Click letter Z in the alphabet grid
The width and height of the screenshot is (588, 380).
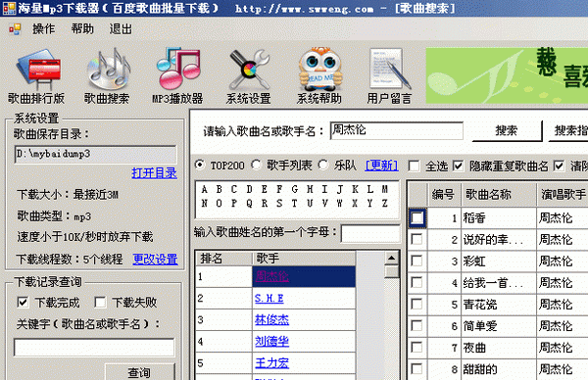385,203
